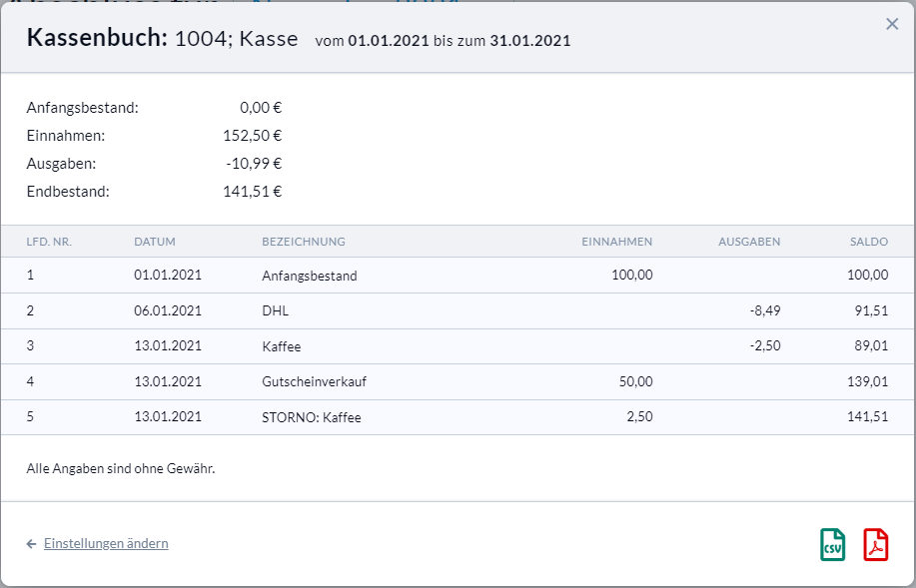Screen dimensions: 916x588
Task: Click the DATUM column header
Action: (155, 242)
